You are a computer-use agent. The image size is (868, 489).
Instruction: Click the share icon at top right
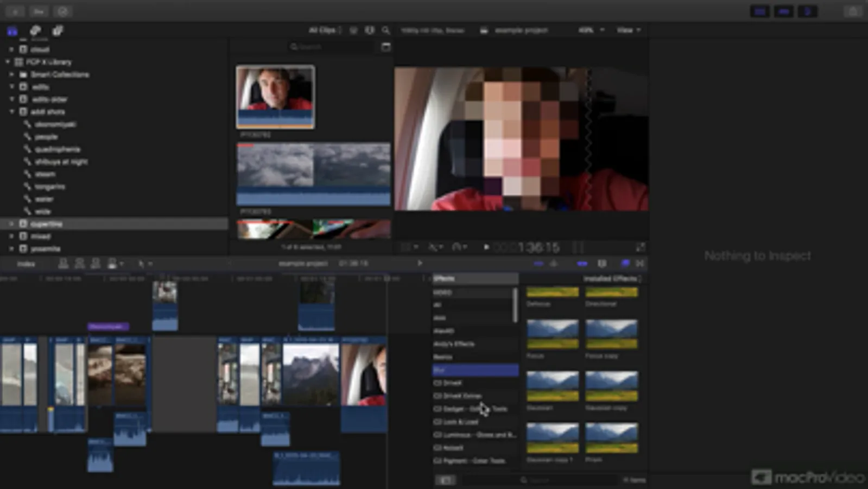[853, 11]
